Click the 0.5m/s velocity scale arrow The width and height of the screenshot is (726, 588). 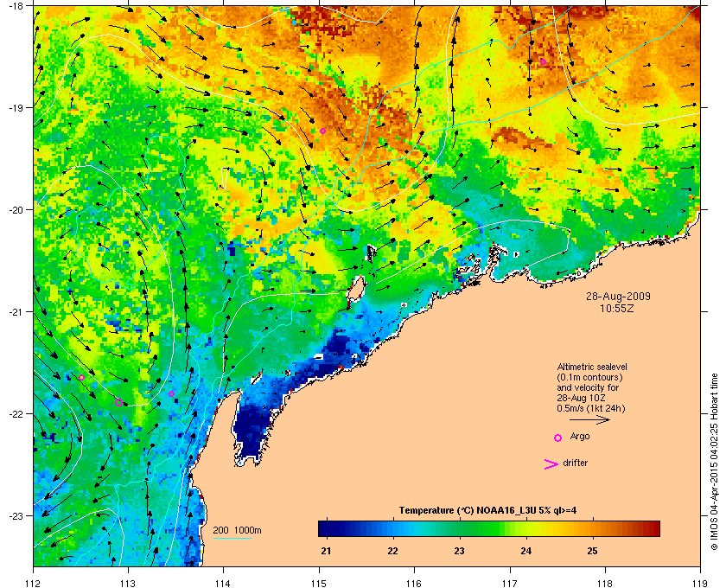[589, 420]
